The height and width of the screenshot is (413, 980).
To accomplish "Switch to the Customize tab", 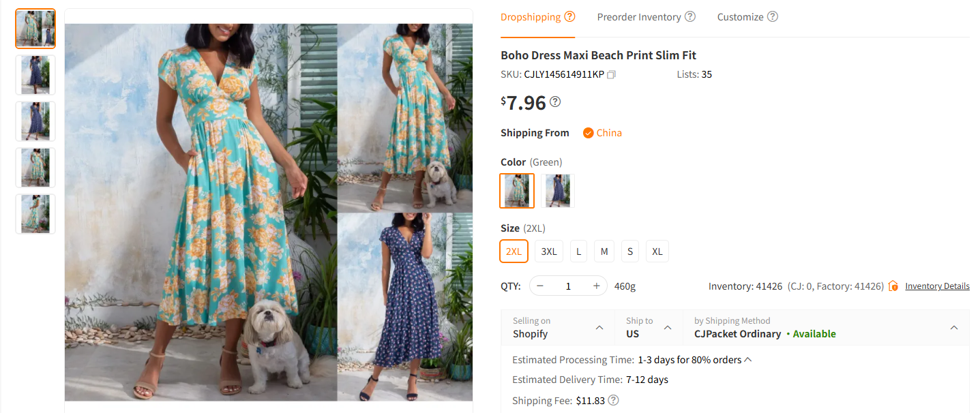I will [740, 16].
